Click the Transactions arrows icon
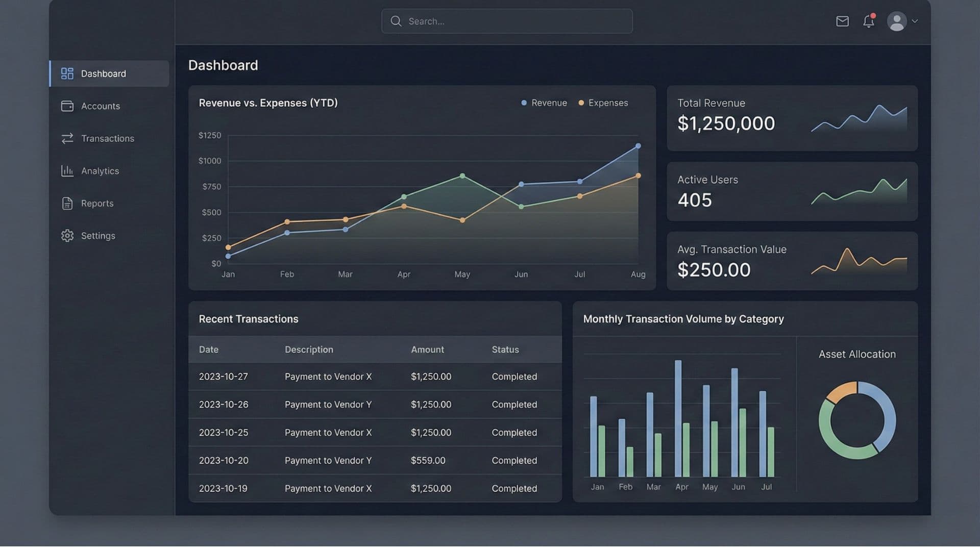Viewport: 980px width, 551px height. click(x=67, y=138)
